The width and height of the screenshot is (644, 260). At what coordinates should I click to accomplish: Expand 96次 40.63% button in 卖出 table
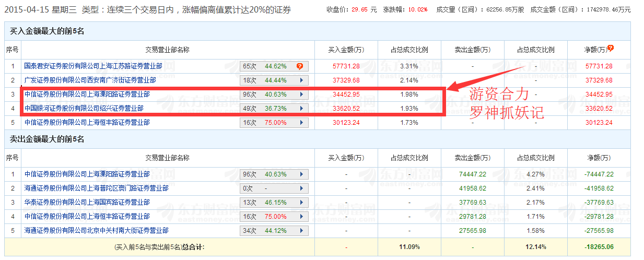[x=274, y=174]
